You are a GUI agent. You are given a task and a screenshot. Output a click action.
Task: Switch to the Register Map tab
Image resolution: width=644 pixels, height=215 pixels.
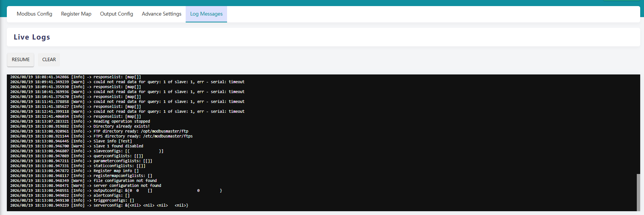[x=76, y=14]
